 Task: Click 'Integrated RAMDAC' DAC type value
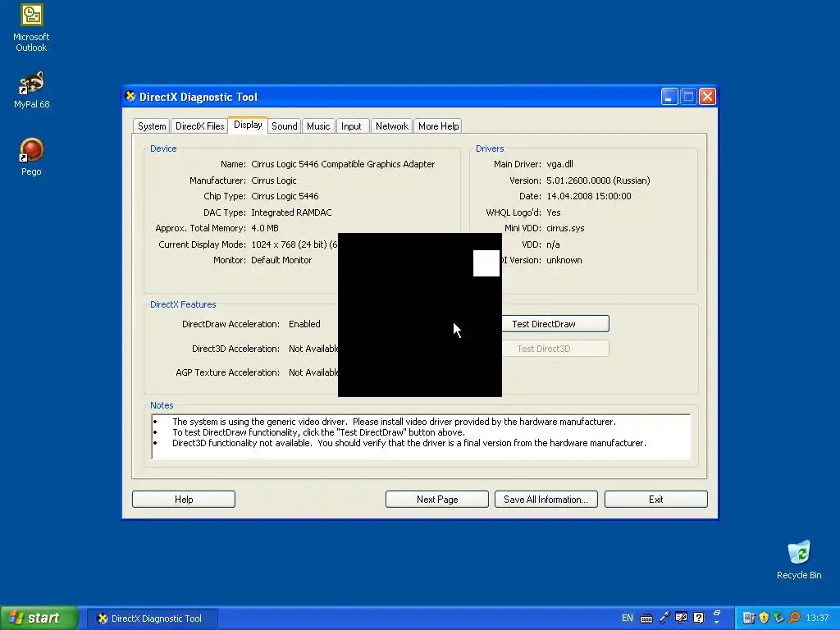[291, 212]
